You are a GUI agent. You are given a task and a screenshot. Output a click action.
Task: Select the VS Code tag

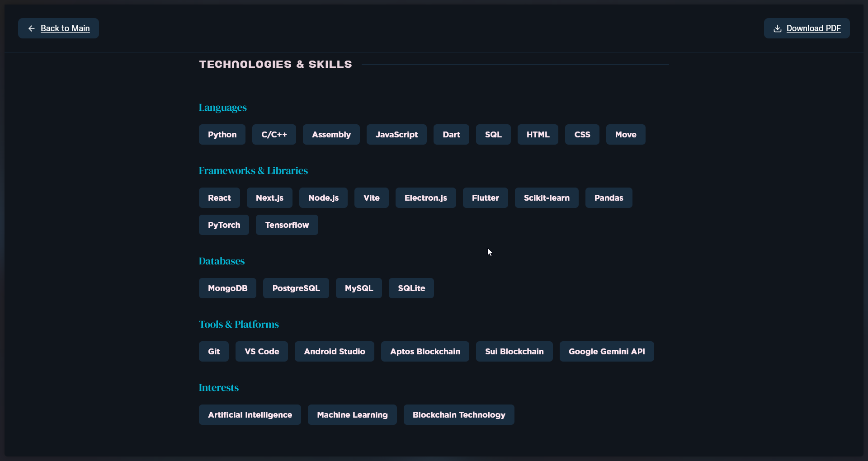click(x=262, y=352)
